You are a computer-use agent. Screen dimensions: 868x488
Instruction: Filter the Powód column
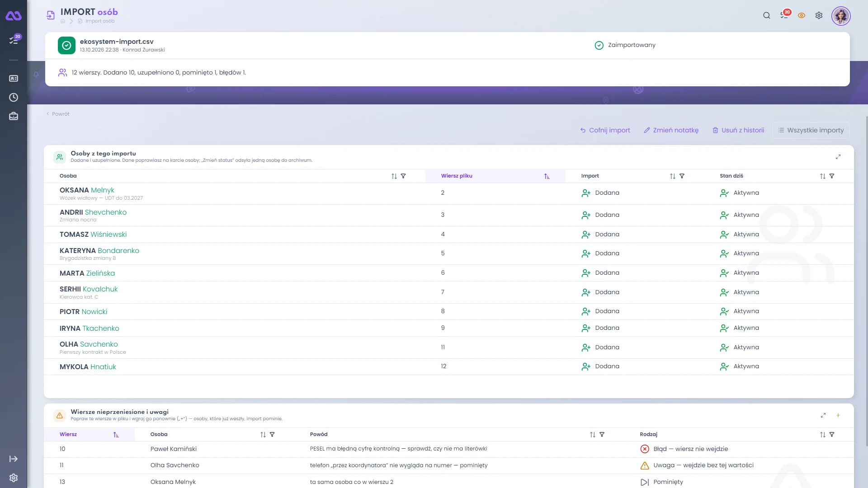602,435
